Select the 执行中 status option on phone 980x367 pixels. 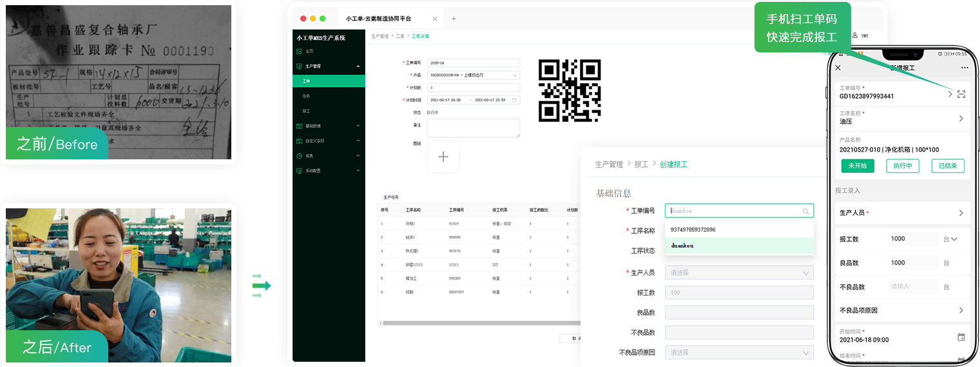(903, 166)
